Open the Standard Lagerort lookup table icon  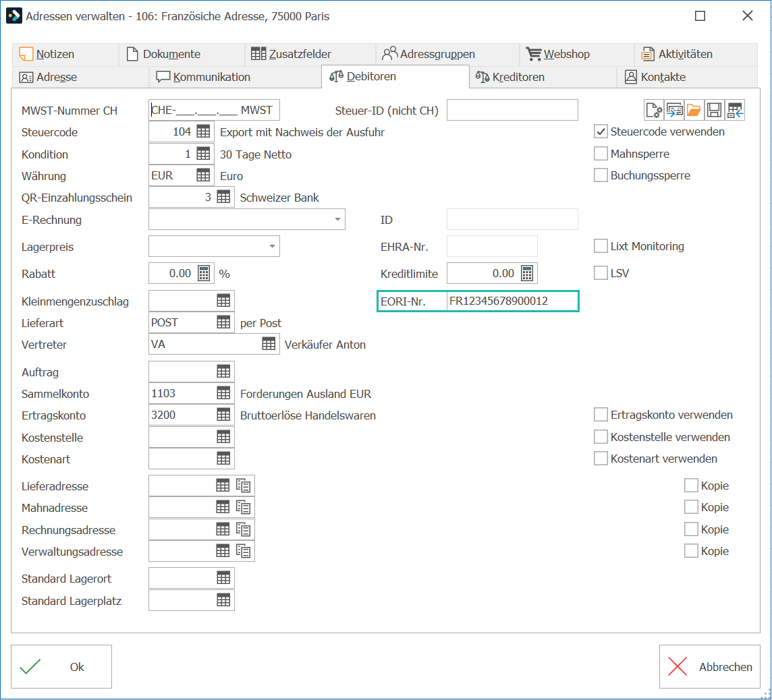pyautogui.click(x=223, y=578)
